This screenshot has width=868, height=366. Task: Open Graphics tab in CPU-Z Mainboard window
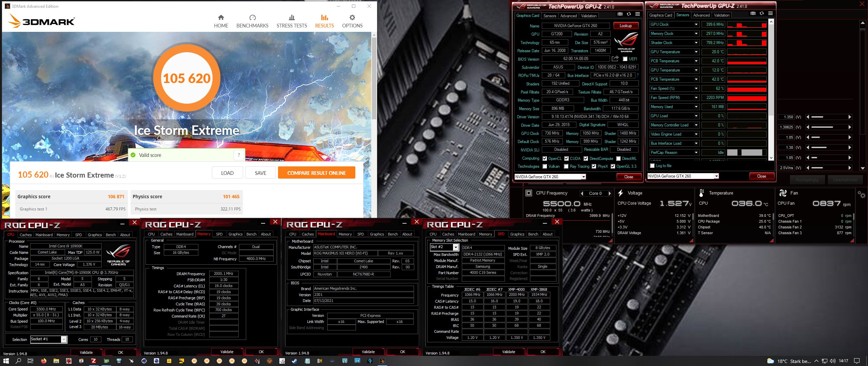tap(377, 234)
